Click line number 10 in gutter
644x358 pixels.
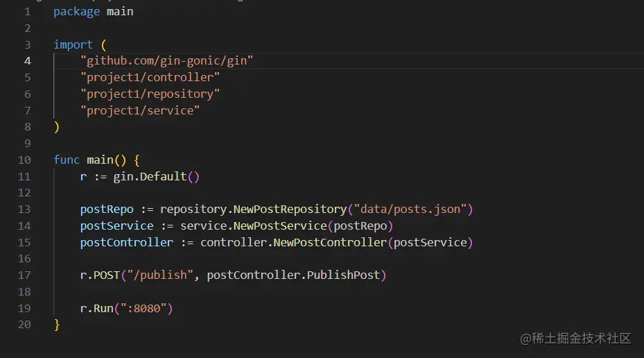(24, 160)
